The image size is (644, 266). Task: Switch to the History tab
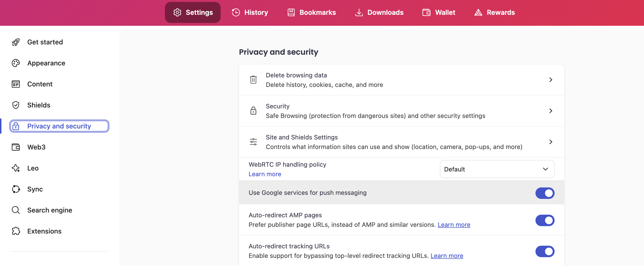point(250,12)
